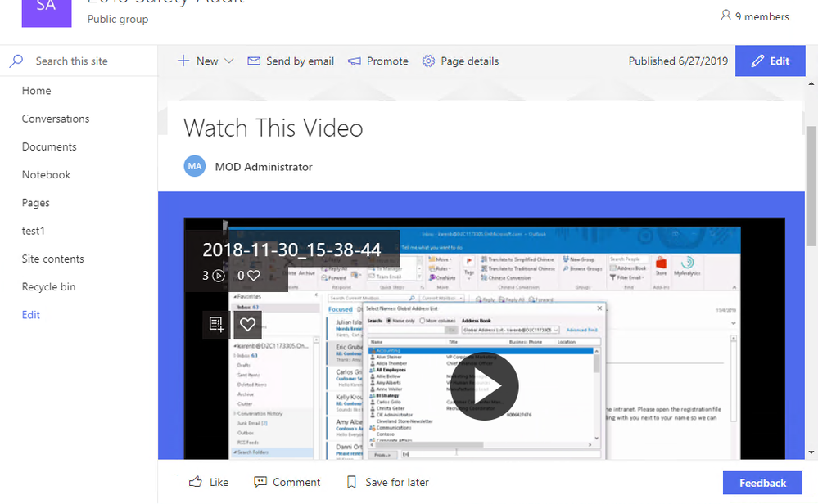Focus the Search this site box

pyautogui.click(x=79, y=61)
